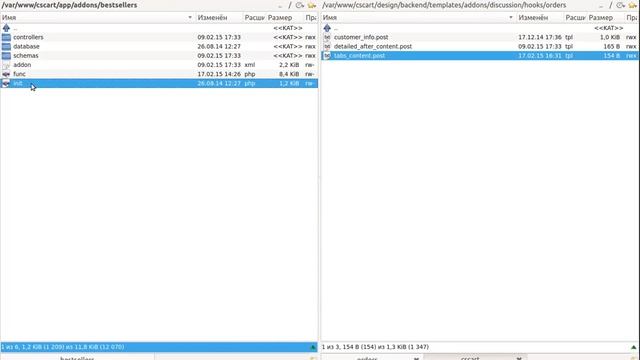The image size is (640, 360).
Task: Toggle left panel popup arrow in status bar
Action: (x=313, y=347)
